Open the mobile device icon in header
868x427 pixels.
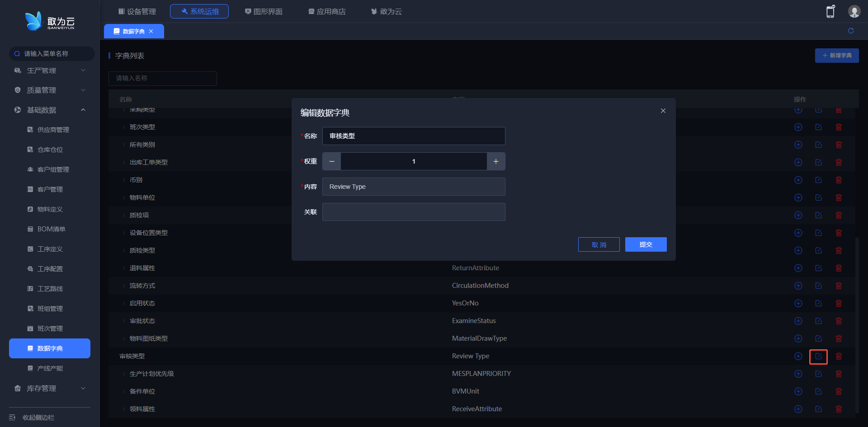click(x=830, y=12)
